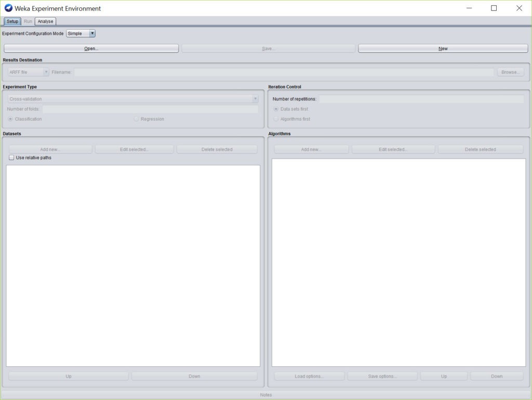Click the Weka bird logo icon
Viewport: 532px width, 400px height.
[8, 8]
